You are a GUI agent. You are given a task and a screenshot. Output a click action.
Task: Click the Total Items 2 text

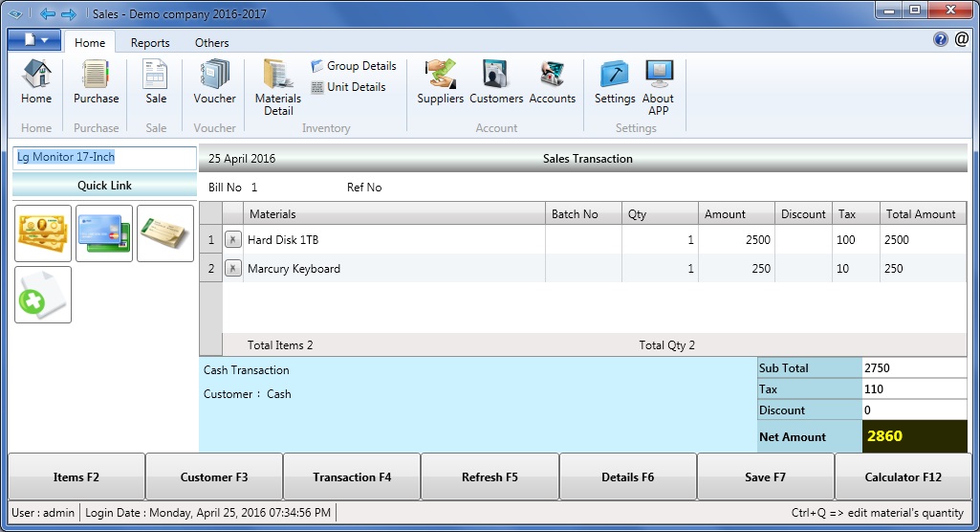[280, 345]
